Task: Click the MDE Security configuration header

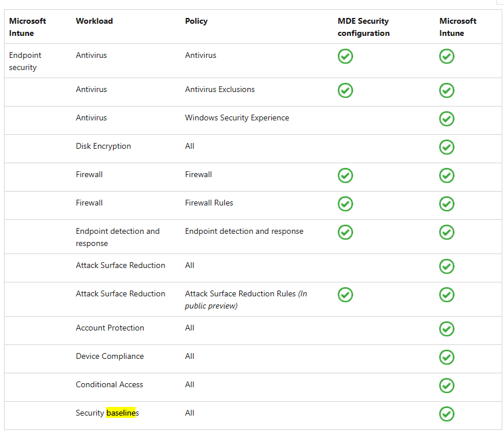Action: click(363, 27)
